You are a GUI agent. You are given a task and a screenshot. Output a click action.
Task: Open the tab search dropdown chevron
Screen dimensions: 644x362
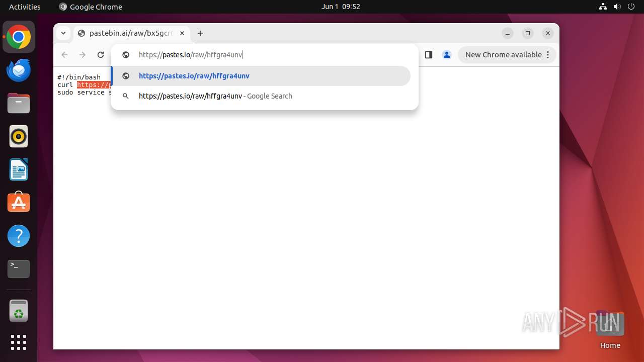click(x=63, y=33)
